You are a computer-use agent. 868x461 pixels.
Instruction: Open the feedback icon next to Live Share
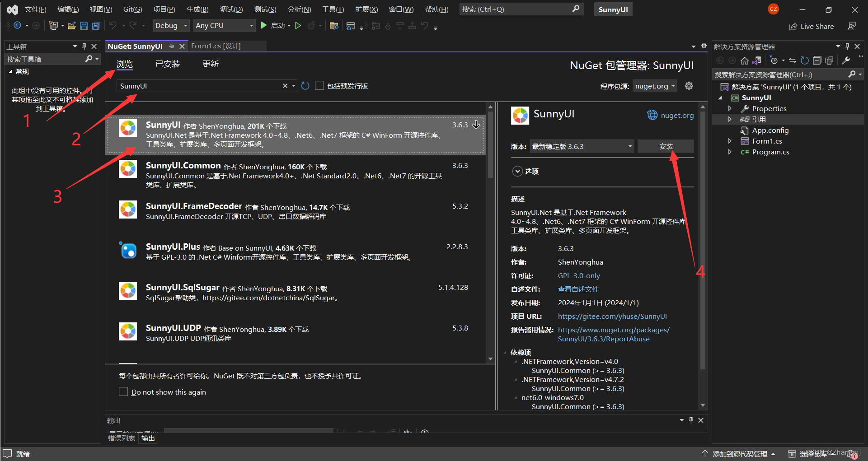(x=852, y=26)
